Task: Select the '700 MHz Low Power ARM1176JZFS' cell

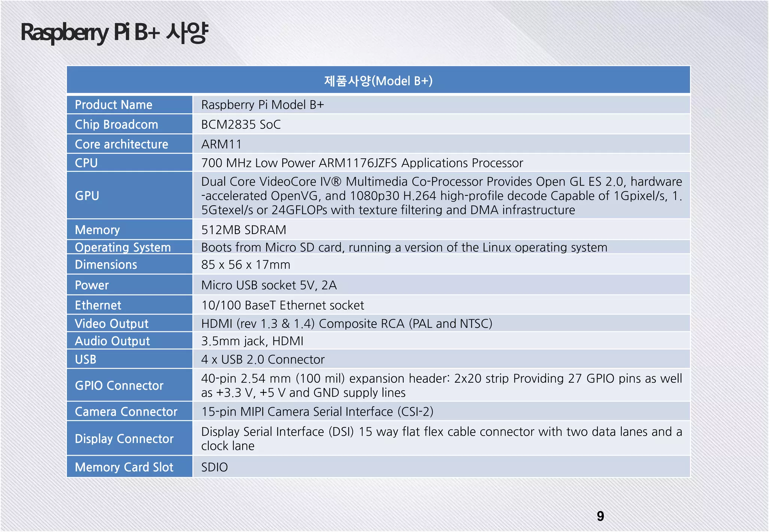Action: click(442, 162)
